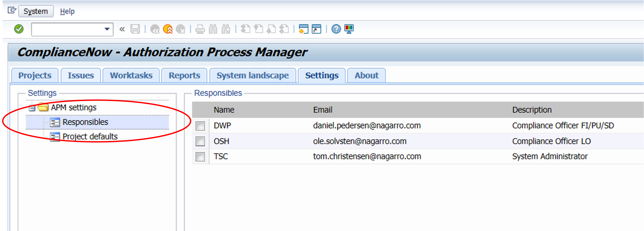Screen dimensions: 644x231
Task: Click the First Page icon
Action: click(x=245, y=29)
